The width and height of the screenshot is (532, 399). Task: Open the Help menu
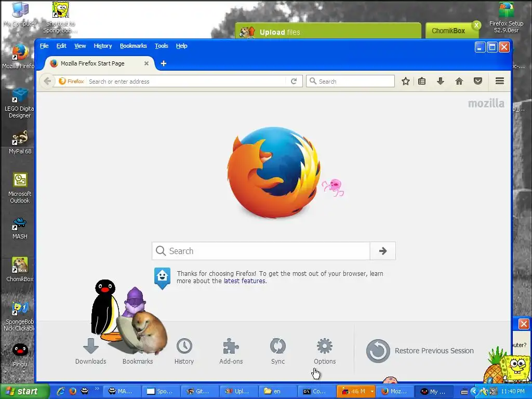(181, 46)
